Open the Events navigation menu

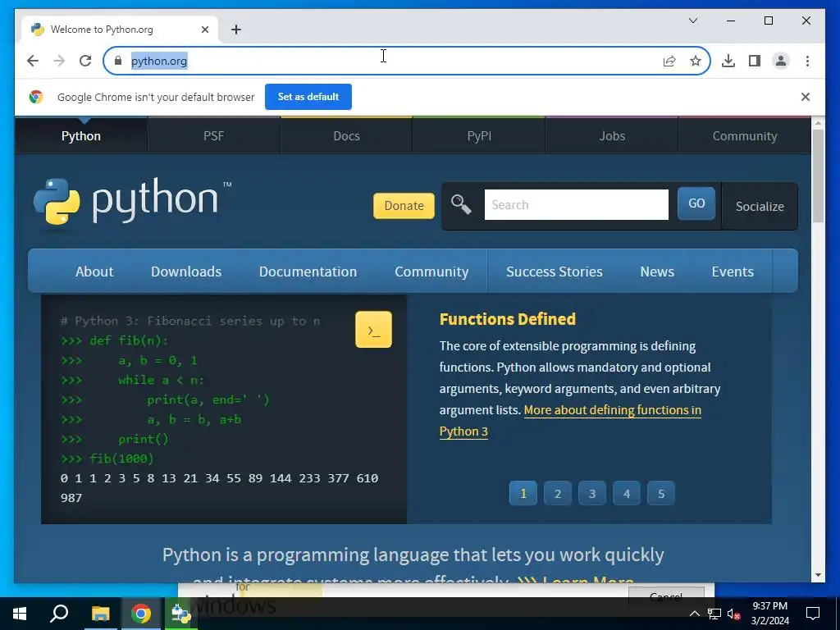click(x=733, y=272)
